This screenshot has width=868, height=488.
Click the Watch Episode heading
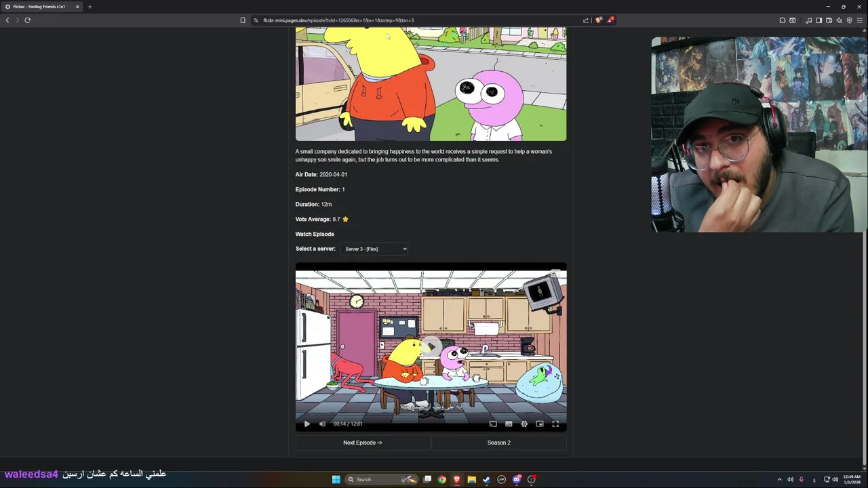315,234
